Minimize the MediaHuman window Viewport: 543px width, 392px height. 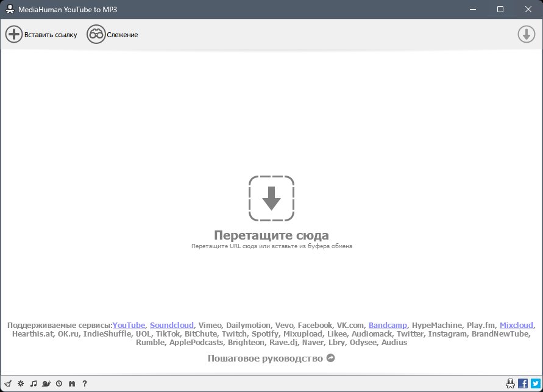click(473, 9)
